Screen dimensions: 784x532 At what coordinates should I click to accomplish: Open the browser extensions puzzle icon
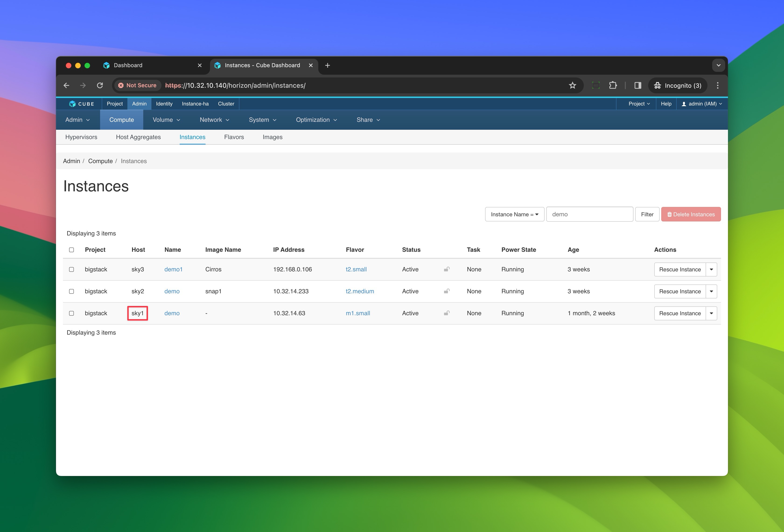point(613,85)
